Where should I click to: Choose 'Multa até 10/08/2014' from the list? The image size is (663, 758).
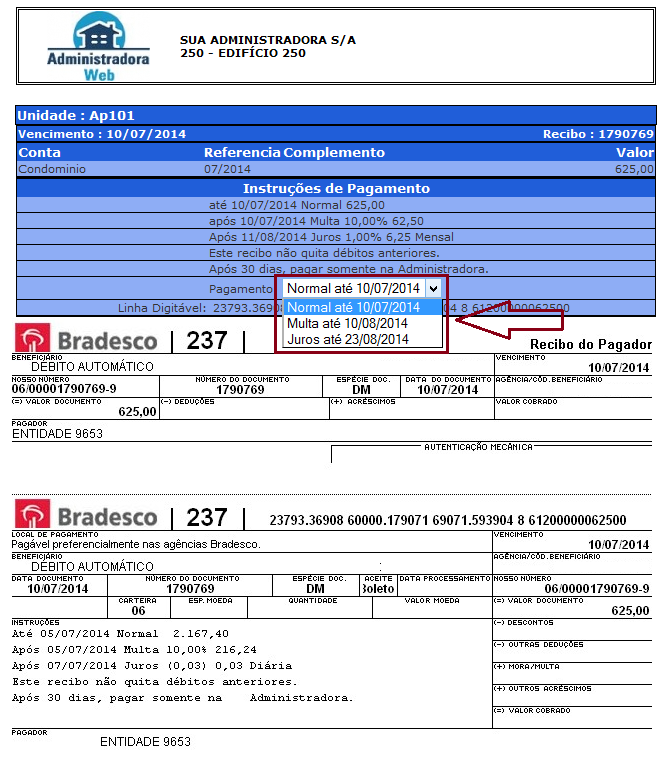(348, 323)
